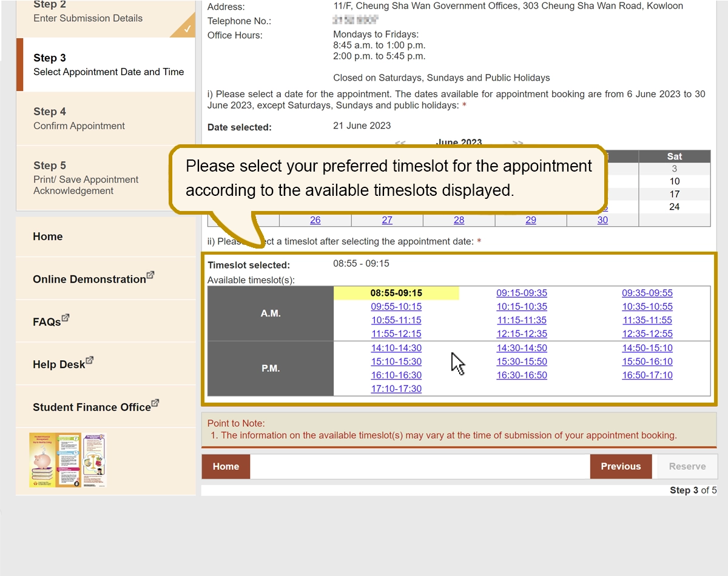Select the 12:15-12:35 timeslot

522,334
